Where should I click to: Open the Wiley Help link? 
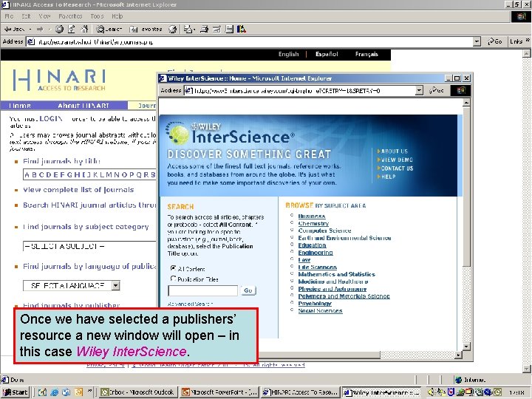tap(388, 177)
